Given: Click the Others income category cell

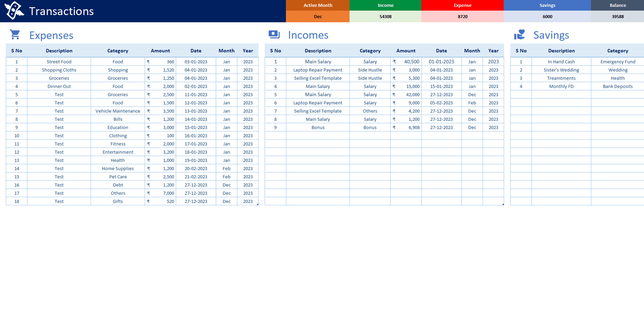Looking at the screenshot, I should (x=370, y=111).
